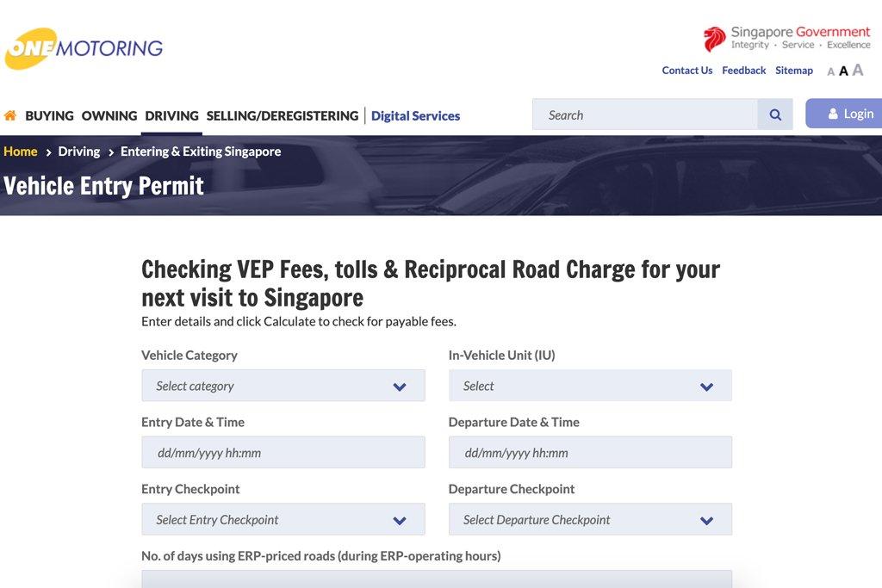Focus the Search text box

[x=646, y=115]
